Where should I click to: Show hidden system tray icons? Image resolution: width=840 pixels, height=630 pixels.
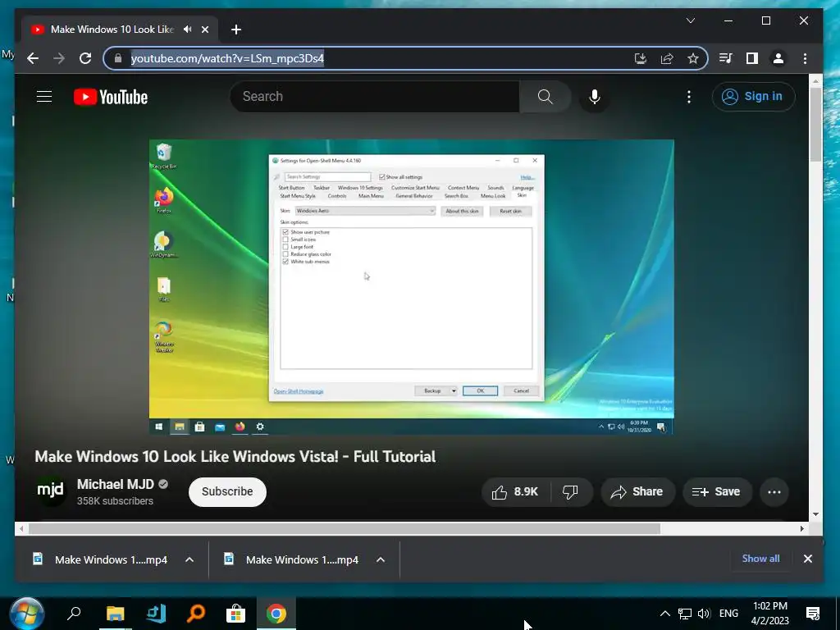click(664, 614)
